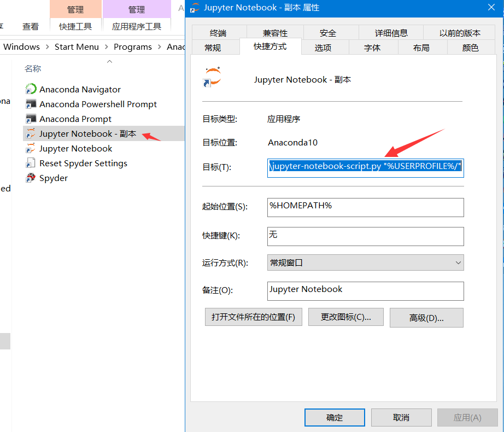504x432 pixels.
Task: Click the Windows breadcrumb segment
Action: click(x=21, y=47)
